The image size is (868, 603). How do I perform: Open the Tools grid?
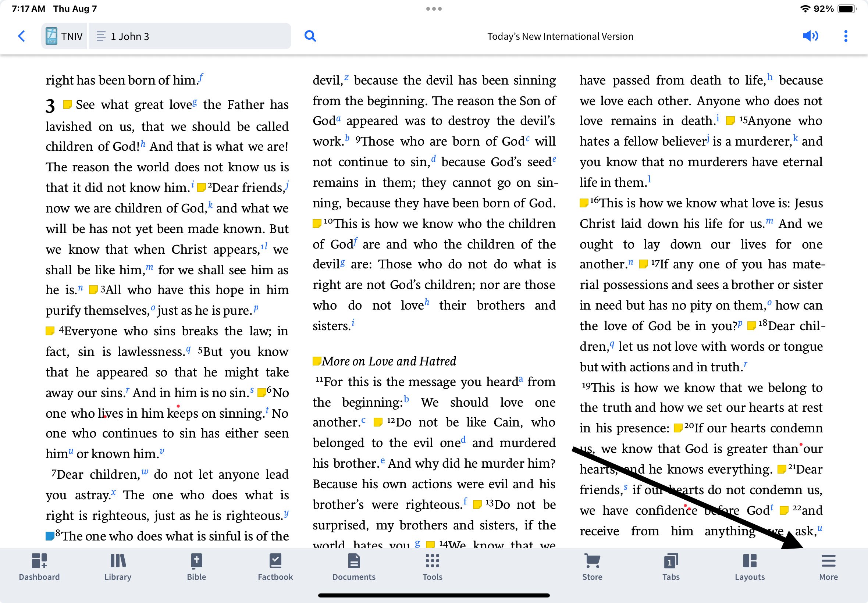[432, 567]
